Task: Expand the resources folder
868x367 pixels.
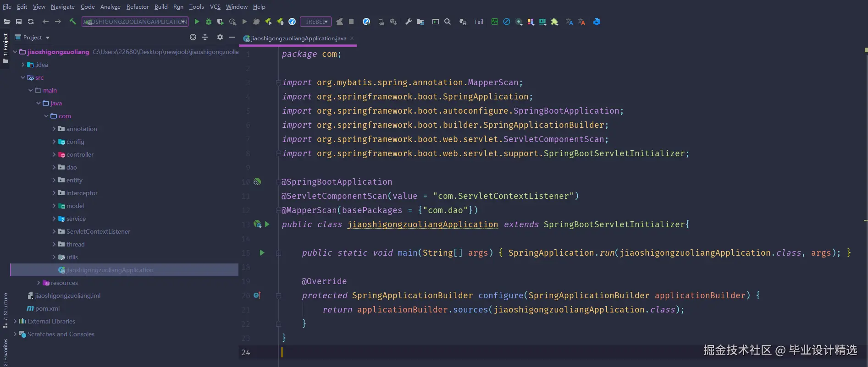Action: (x=39, y=283)
